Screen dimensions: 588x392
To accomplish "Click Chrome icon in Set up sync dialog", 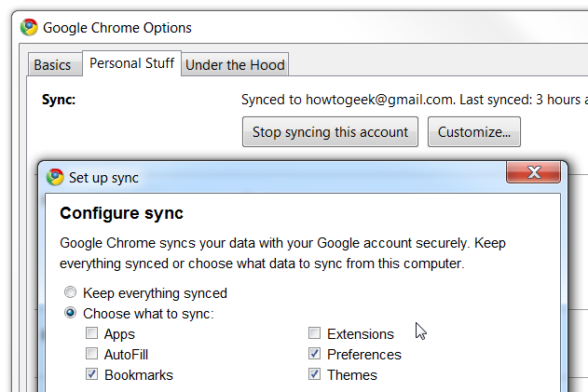I will point(56,177).
